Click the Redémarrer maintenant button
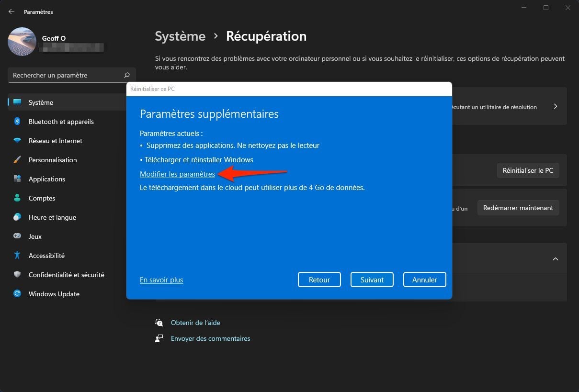579x392 pixels. coord(518,208)
